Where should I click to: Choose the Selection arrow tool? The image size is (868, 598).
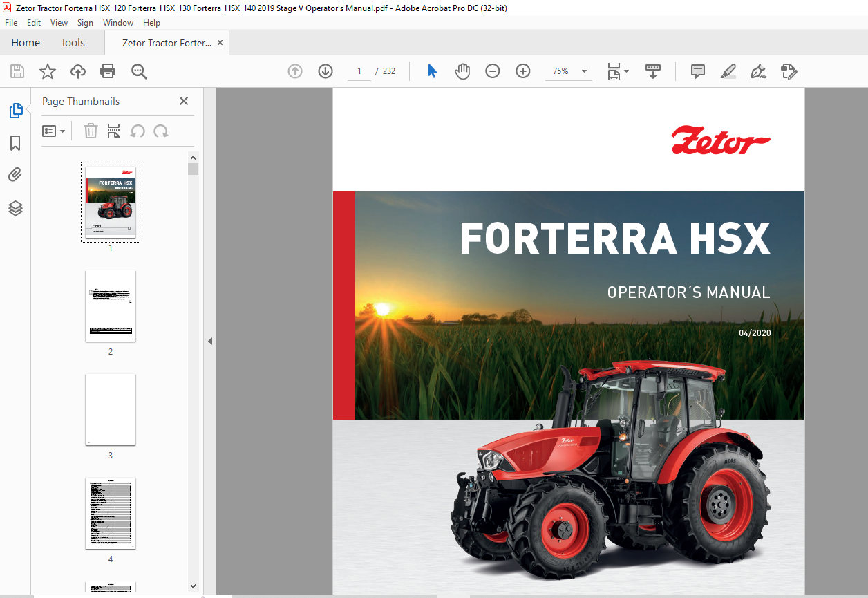(x=432, y=71)
